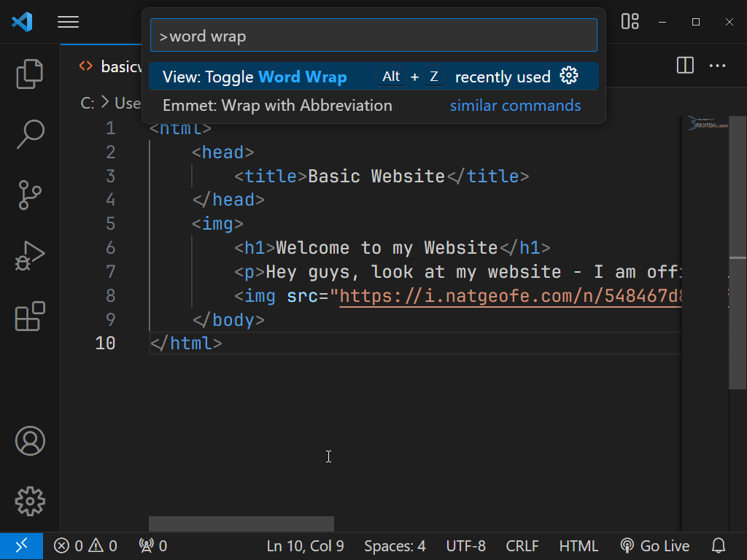Open the Run and Debug view
The width and height of the screenshot is (747, 560).
(x=29, y=256)
